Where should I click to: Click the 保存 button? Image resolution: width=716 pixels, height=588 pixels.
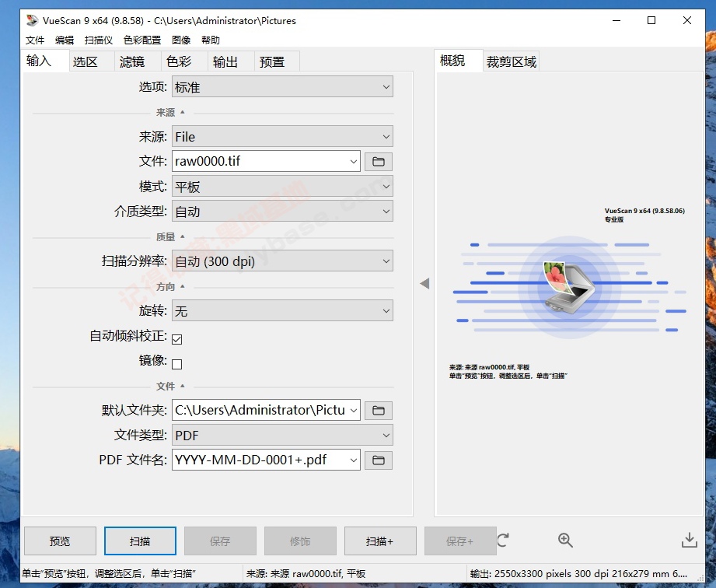(x=220, y=541)
